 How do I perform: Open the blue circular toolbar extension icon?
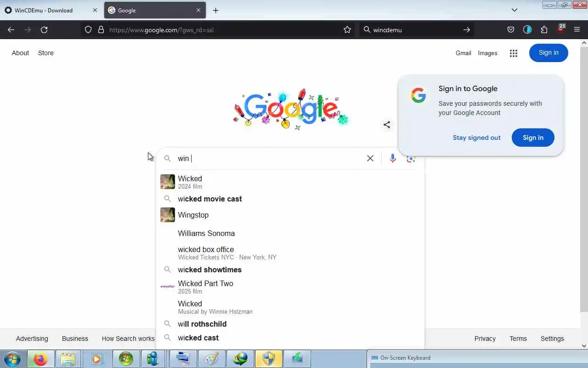click(527, 30)
